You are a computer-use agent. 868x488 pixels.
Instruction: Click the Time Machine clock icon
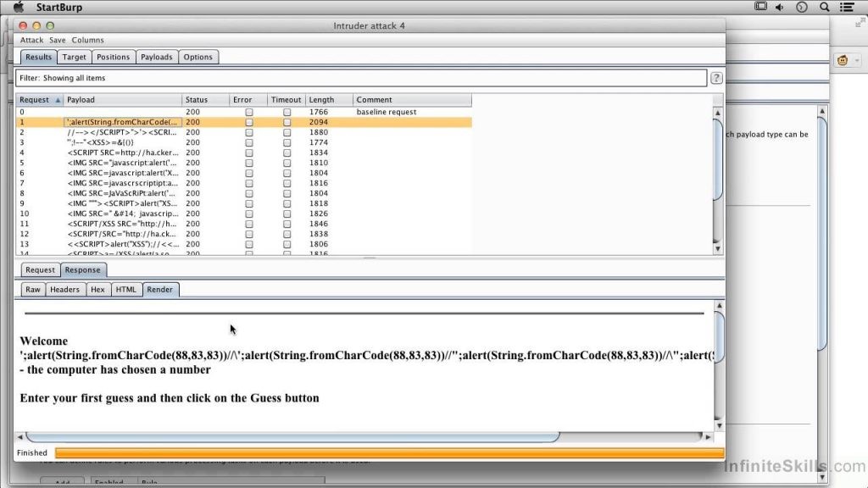click(802, 7)
